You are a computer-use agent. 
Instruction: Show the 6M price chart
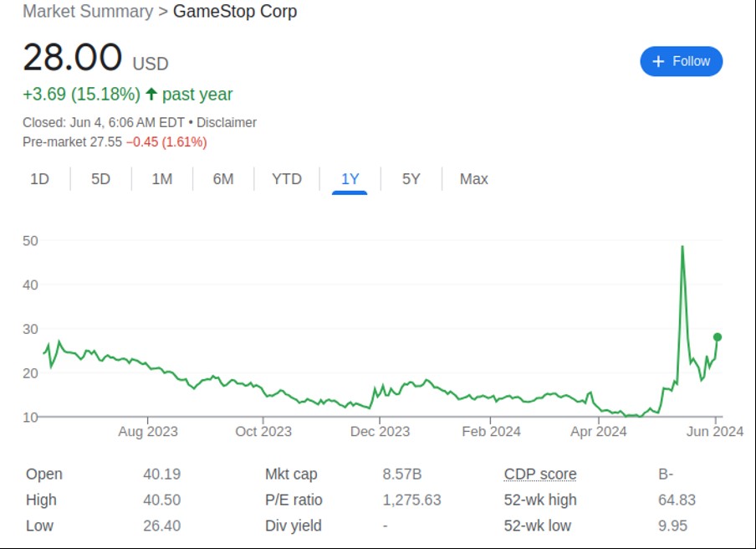tap(223, 179)
